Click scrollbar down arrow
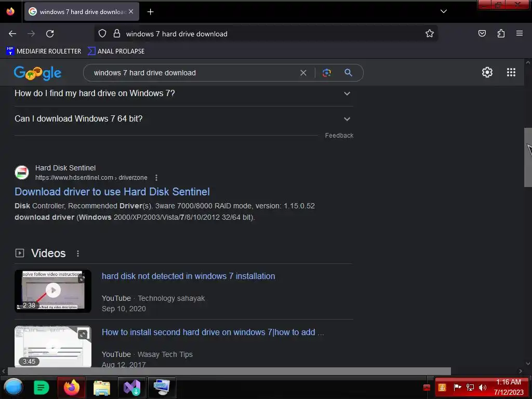 point(528,364)
